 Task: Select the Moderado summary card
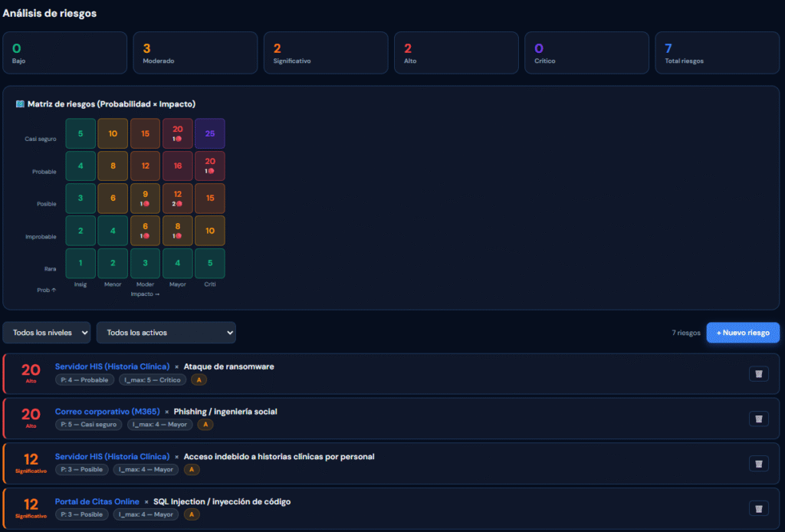[195, 53]
